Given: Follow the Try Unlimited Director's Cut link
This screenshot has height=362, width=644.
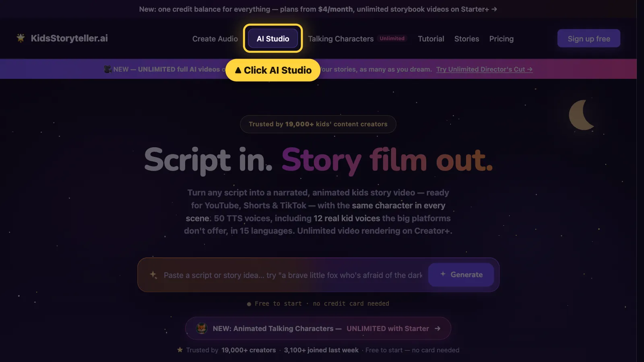Looking at the screenshot, I should coord(484,69).
